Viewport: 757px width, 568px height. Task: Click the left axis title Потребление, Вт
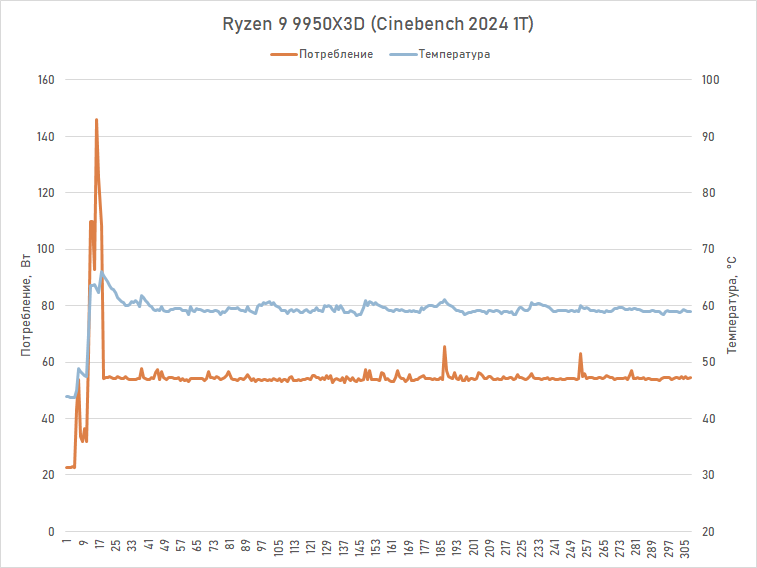pos(26,305)
